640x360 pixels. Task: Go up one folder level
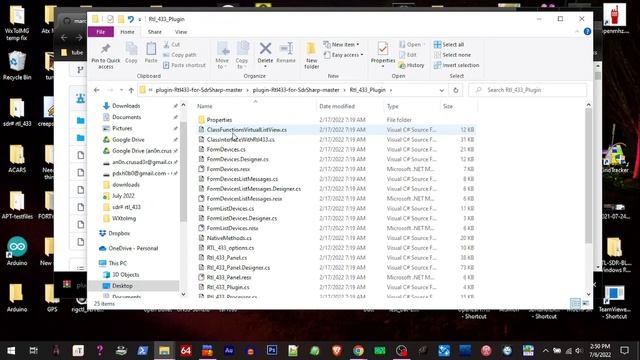pyautogui.click(x=131, y=90)
